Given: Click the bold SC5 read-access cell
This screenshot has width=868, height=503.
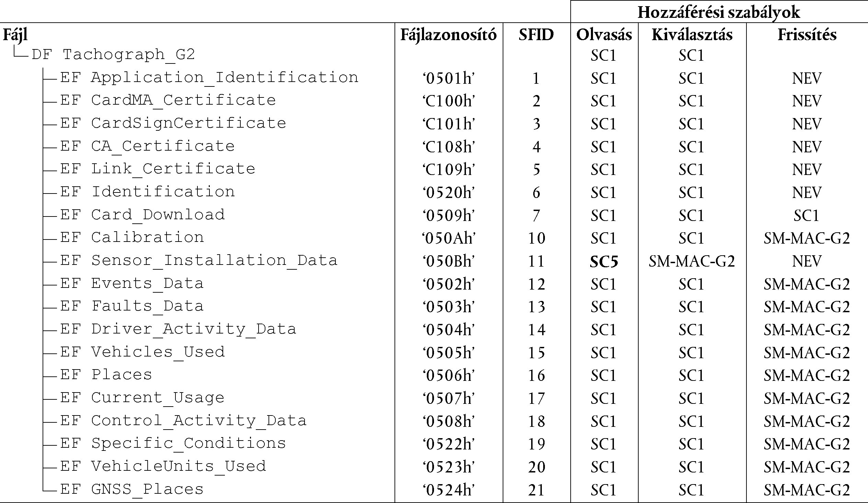Looking at the screenshot, I should [604, 262].
